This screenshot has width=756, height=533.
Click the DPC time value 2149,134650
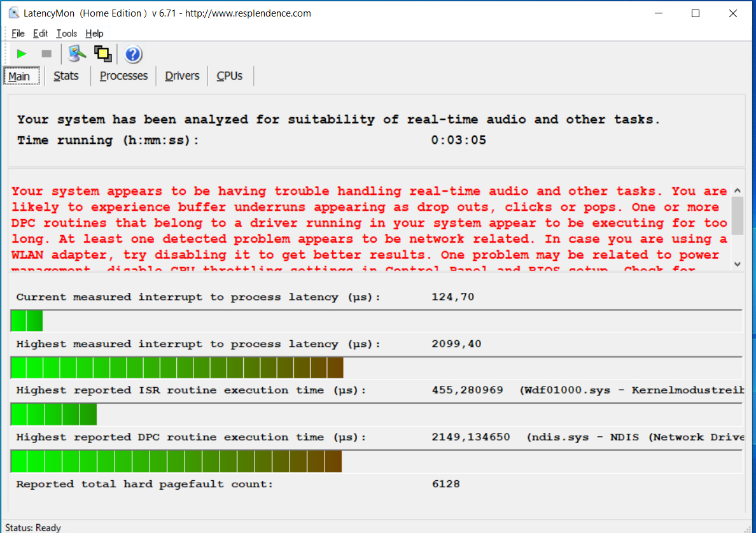point(470,437)
